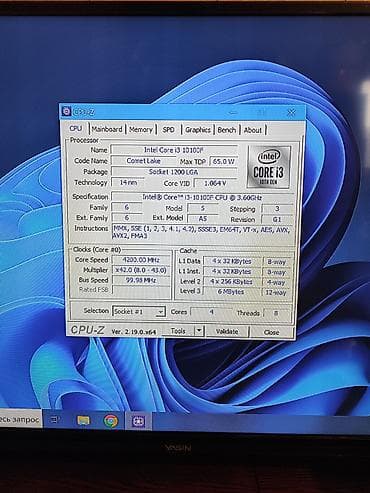Click the Level 3 cache value 6 MBytes
370x493 pixels.
point(231,292)
